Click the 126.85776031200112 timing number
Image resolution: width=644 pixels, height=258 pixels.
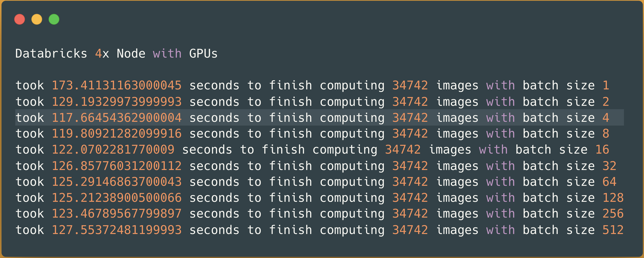(116, 166)
